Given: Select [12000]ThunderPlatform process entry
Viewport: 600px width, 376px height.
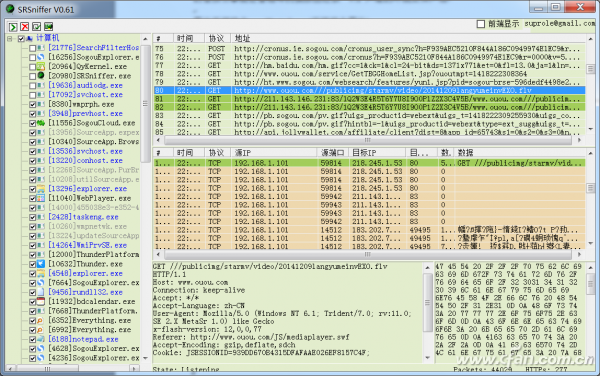Looking at the screenshot, I should pyautogui.click(x=93, y=254).
